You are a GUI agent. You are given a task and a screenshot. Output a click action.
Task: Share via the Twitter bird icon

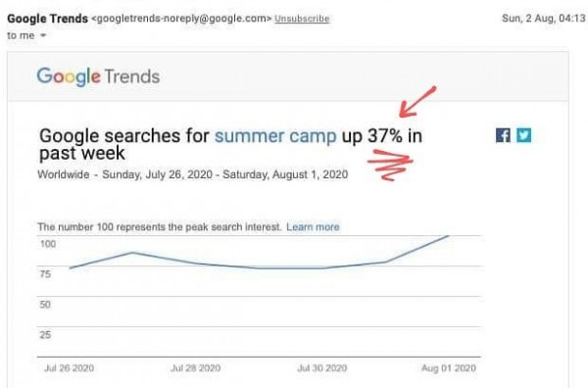pyautogui.click(x=523, y=135)
